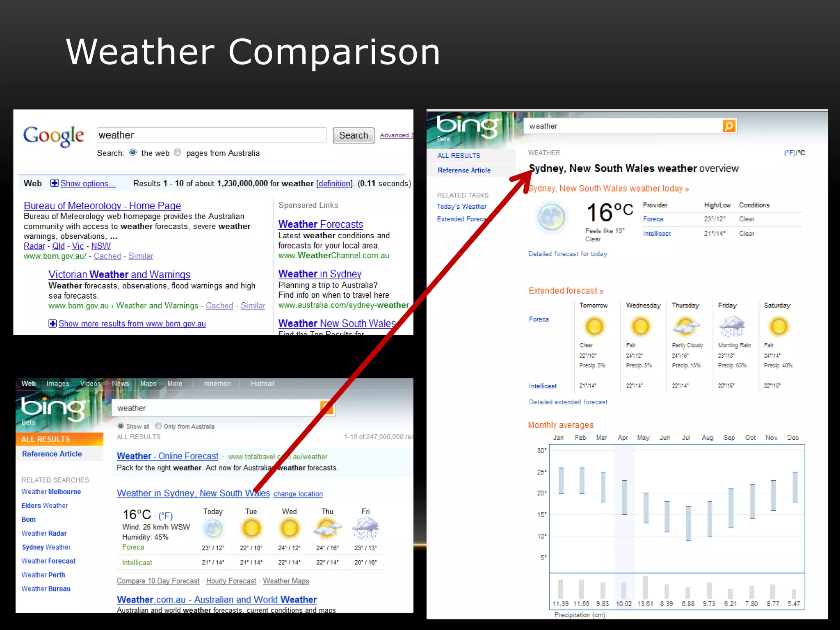This screenshot has width=840, height=630.
Task: Click Today's Weather related task
Action: pyautogui.click(x=461, y=206)
